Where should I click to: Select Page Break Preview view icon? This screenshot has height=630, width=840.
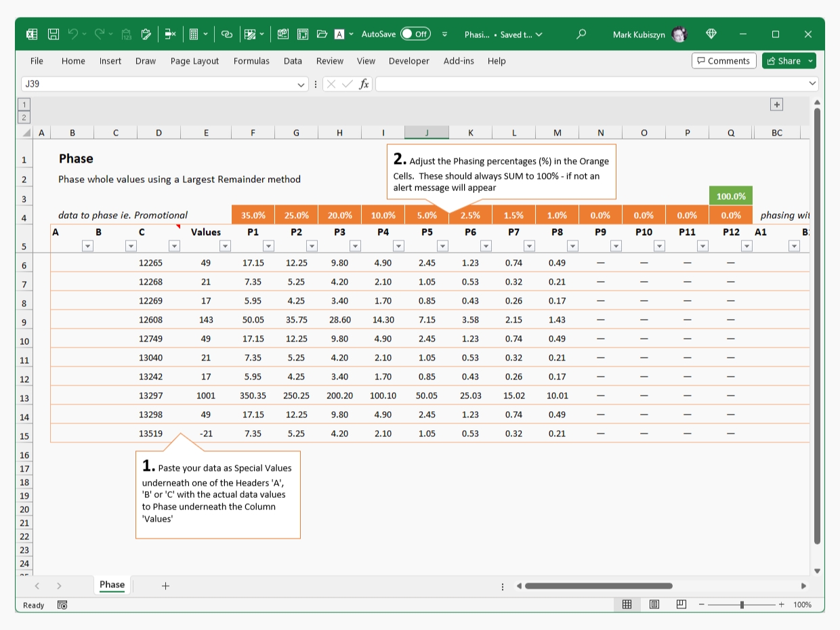click(681, 604)
